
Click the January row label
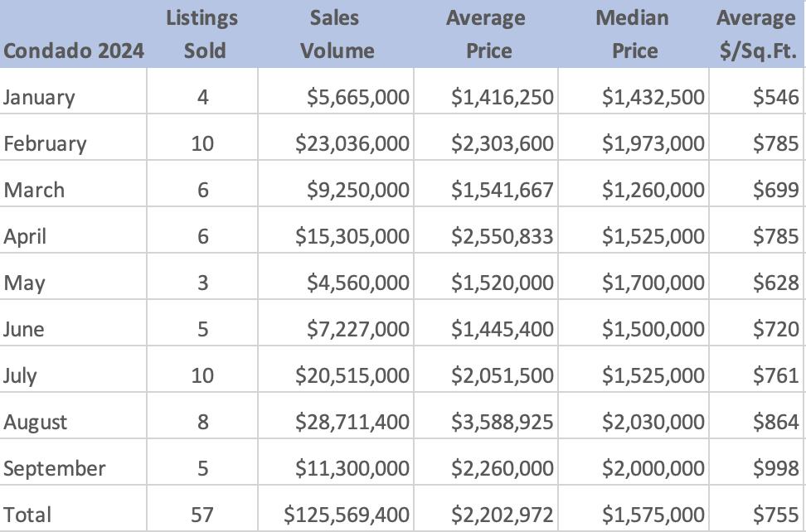click(x=39, y=97)
